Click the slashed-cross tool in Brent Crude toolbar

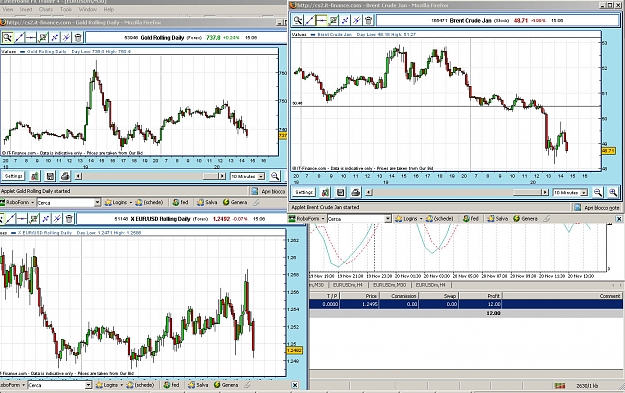[357, 20]
